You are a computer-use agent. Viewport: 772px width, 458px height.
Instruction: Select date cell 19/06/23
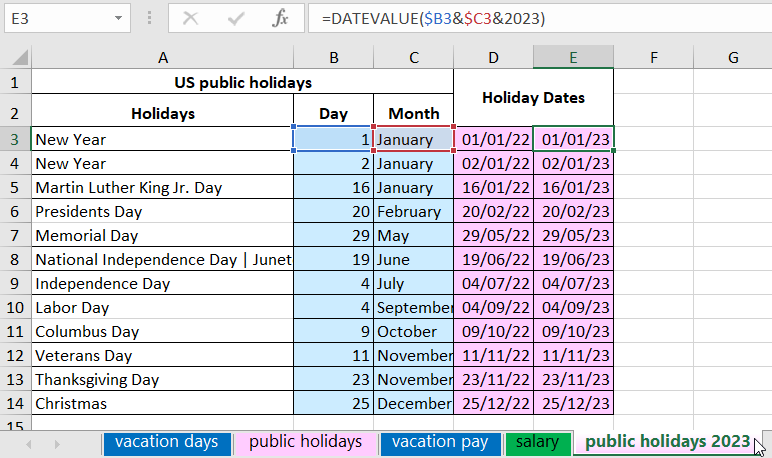(574, 260)
